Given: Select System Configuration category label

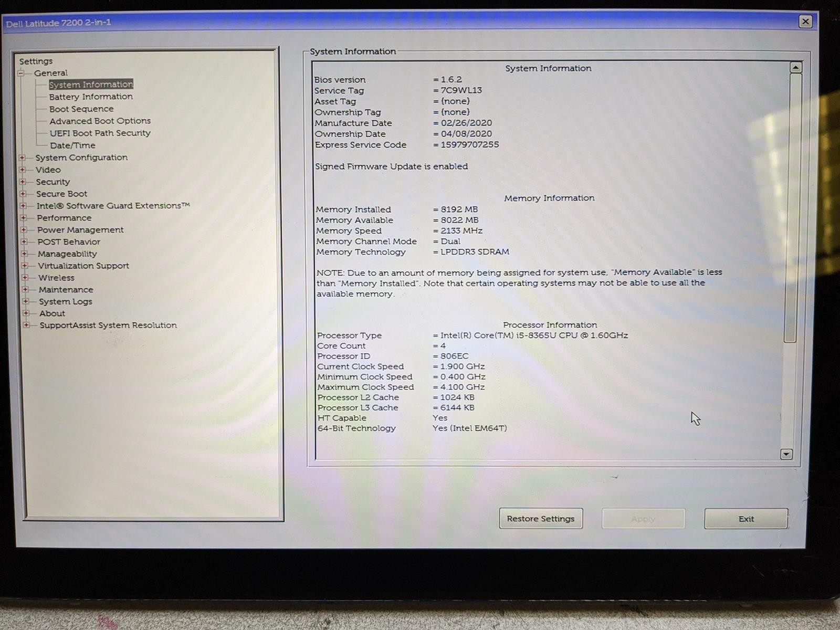Looking at the screenshot, I should [x=81, y=157].
